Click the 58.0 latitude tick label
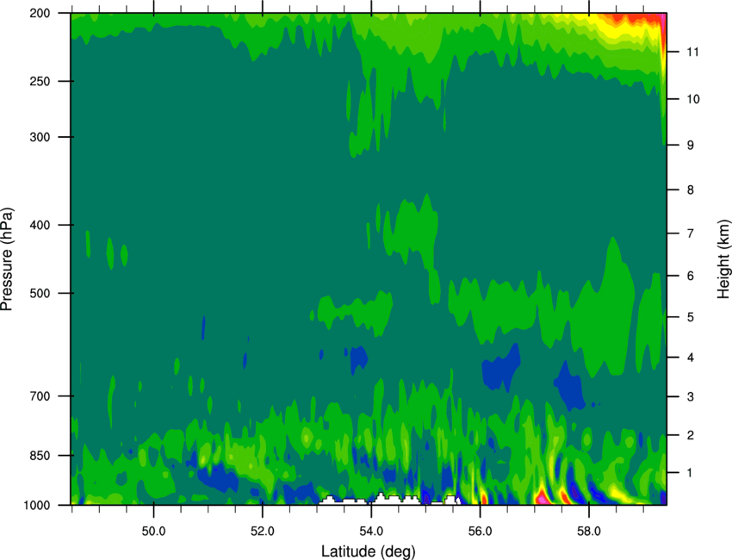732x560 pixels. click(x=589, y=532)
